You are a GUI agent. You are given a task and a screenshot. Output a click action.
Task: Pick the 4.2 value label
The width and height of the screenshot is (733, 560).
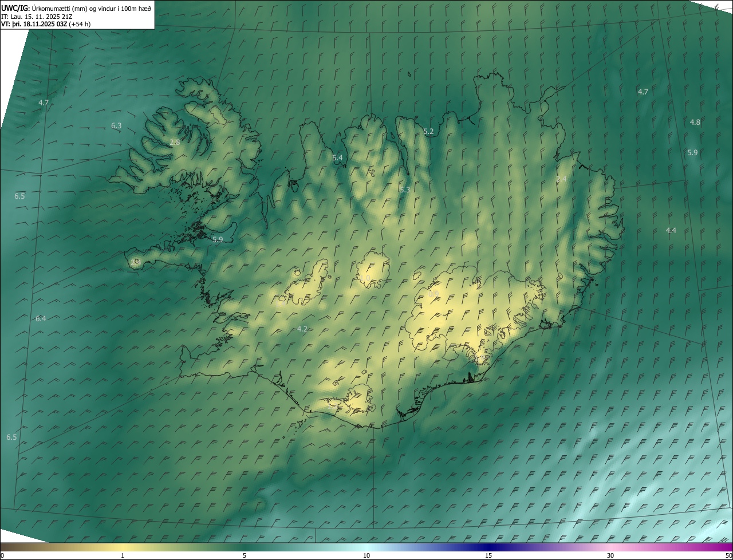tap(303, 329)
